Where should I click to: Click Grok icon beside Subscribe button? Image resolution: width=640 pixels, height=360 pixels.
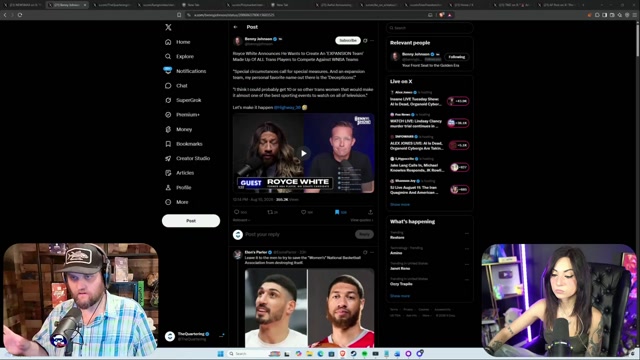365,40
